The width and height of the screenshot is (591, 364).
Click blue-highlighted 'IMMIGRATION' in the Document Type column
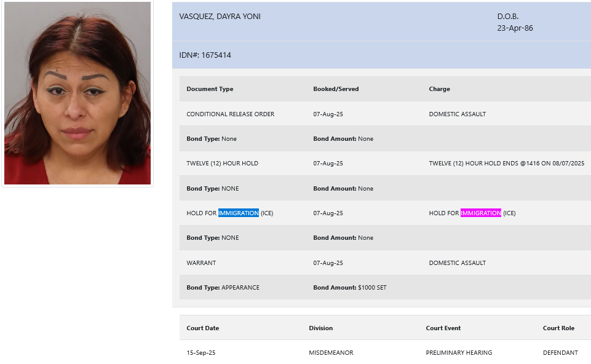coord(239,213)
